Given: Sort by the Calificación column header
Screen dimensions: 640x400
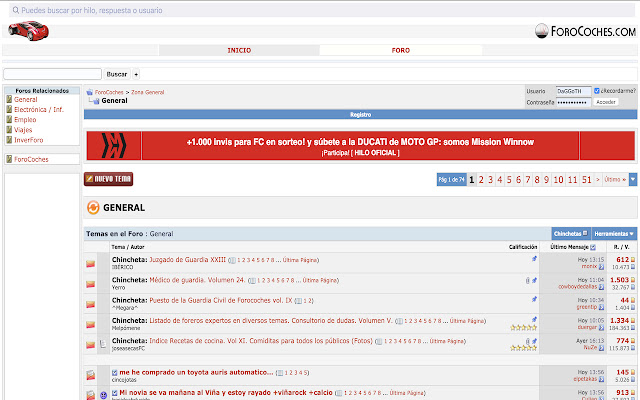Looking at the screenshot, I should pos(523,247).
